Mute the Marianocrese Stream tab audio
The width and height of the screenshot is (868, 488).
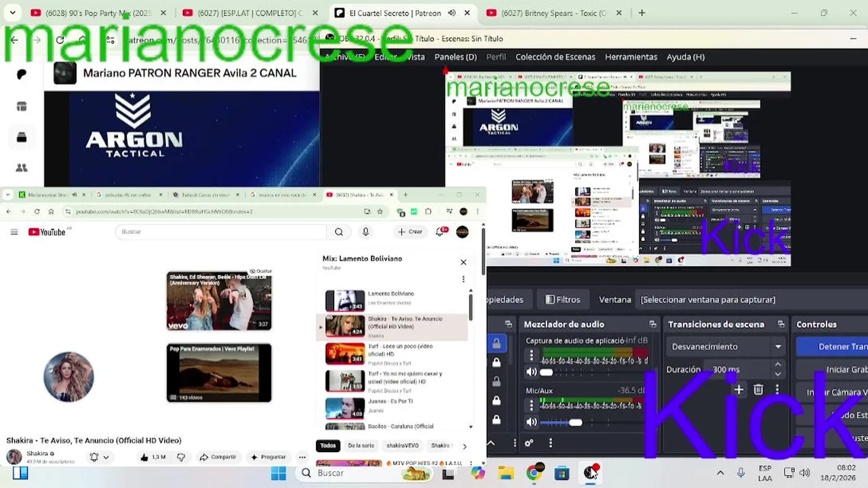click(x=75, y=195)
